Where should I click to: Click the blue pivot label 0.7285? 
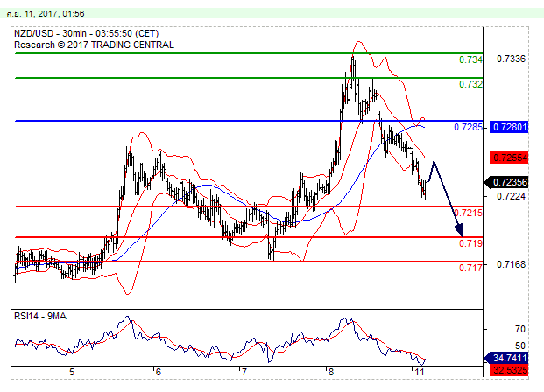coord(468,127)
